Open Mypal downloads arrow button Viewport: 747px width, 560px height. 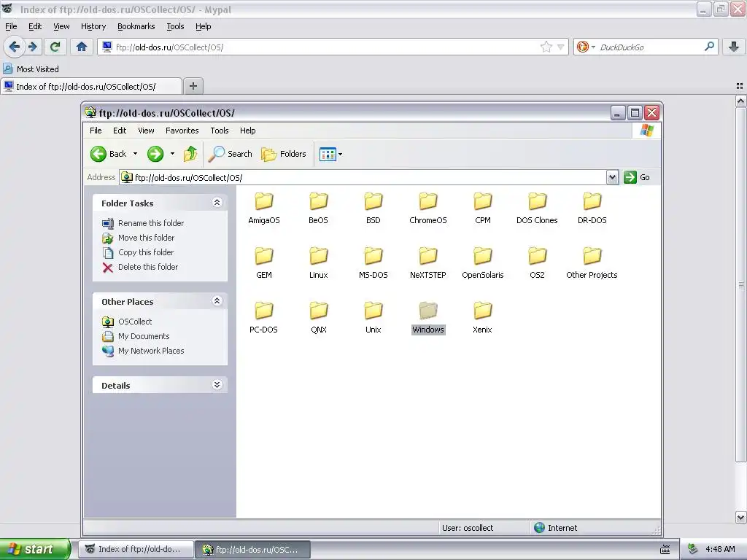coord(734,47)
